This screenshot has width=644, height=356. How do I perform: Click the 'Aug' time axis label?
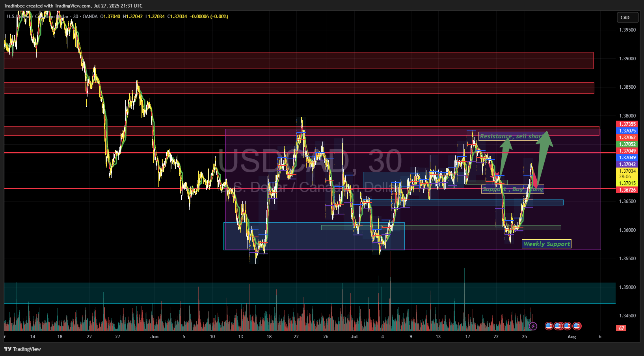572,337
